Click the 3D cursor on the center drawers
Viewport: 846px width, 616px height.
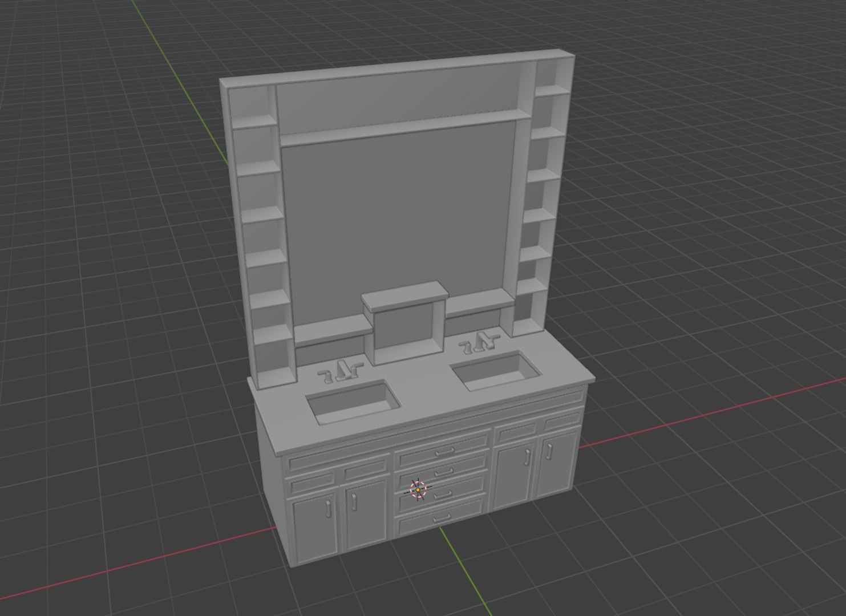[418, 489]
